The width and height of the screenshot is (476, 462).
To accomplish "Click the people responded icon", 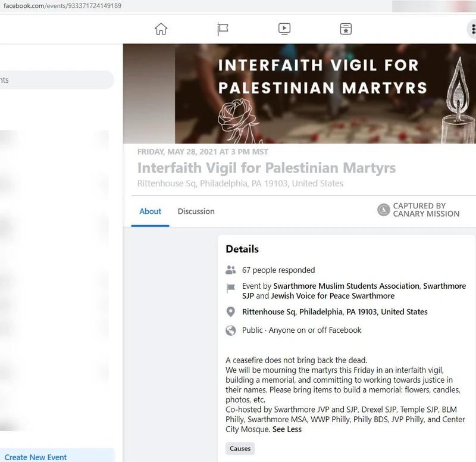I will coord(231,270).
